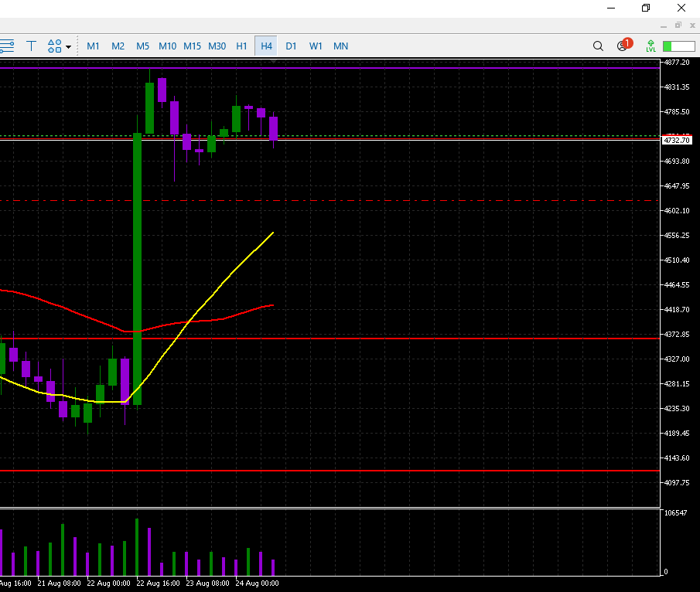The image size is (700, 592).
Task: Switch to M1 timeframe
Action: coord(93,46)
